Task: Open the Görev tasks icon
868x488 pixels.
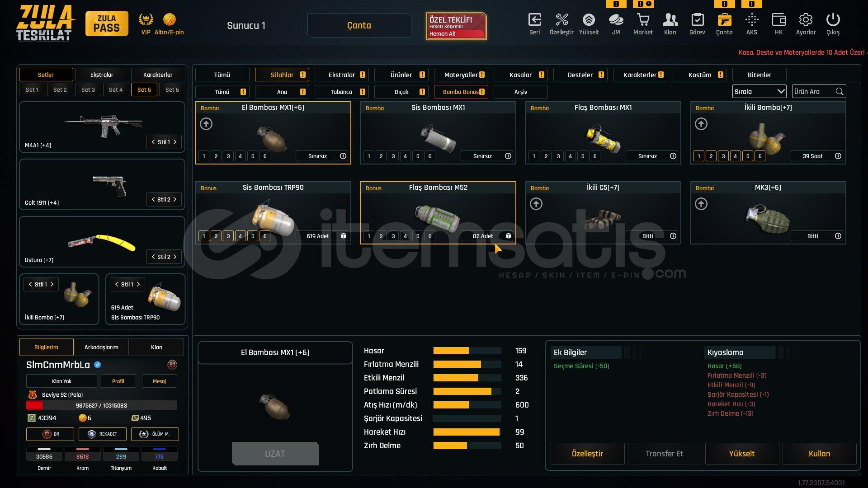Action: click(697, 20)
